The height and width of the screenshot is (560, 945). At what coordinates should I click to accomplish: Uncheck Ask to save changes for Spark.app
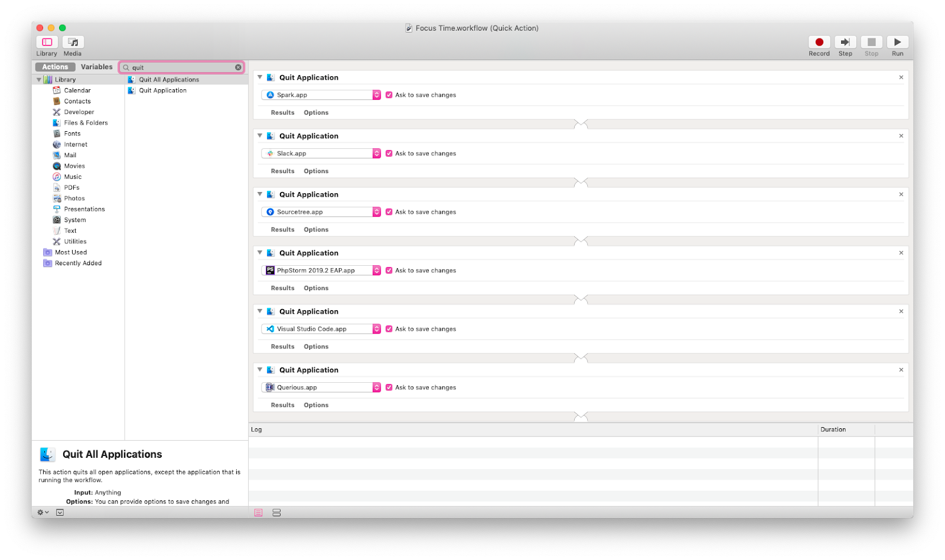click(x=389, y=95)
